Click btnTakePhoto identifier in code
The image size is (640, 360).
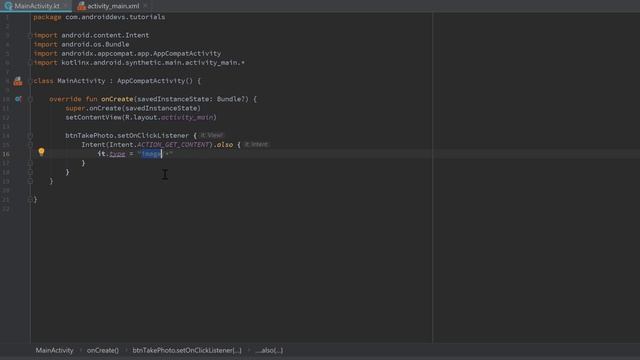point(89,136)
